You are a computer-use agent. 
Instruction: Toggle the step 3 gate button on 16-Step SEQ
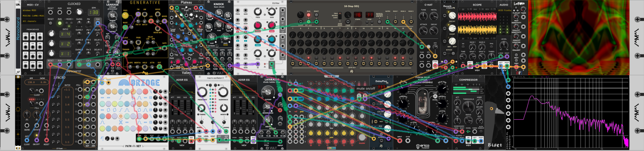(x=308, y=58)
